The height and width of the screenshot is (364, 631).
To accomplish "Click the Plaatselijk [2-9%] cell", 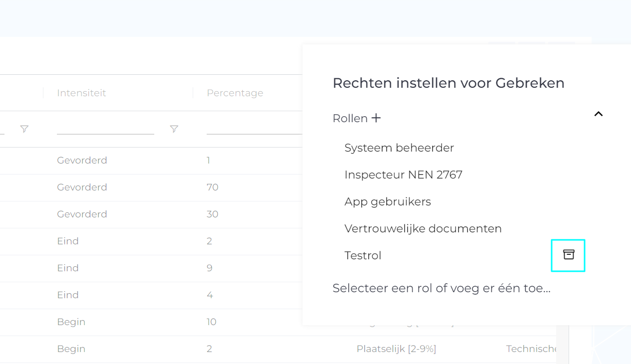I will (x=396, y=349).
